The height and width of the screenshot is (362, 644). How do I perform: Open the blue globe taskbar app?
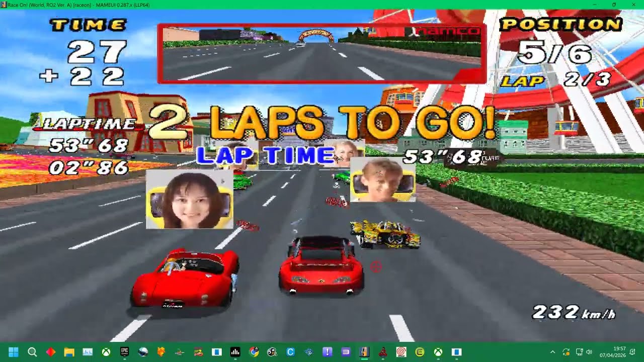[143, 352]
